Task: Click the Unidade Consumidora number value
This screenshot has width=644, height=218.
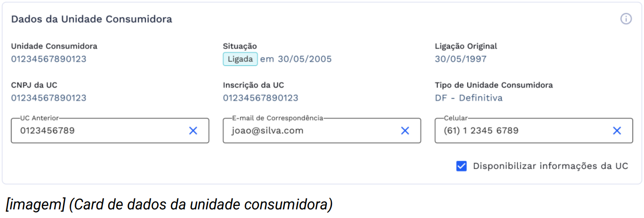Action: pyautogui.click(x=49, y=59)
